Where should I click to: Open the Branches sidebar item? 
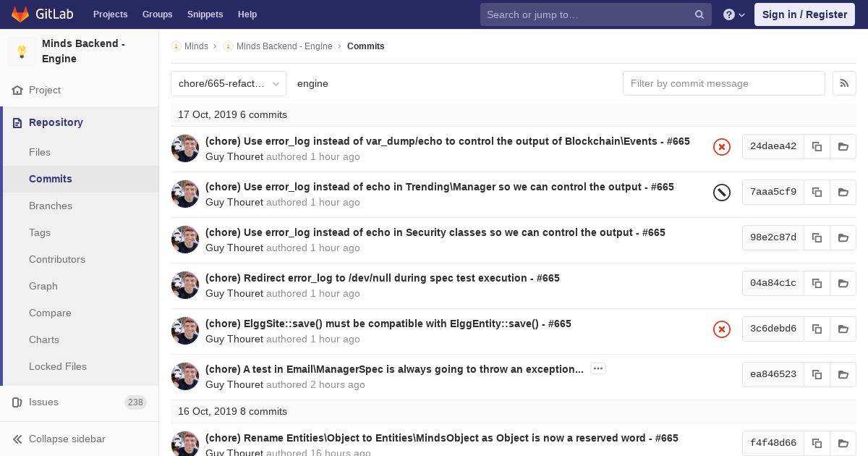coord(51,206)
